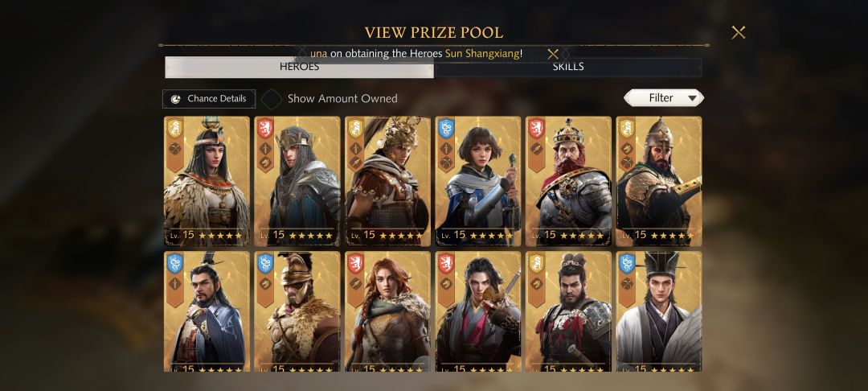Switch to the Skills tab
Image resolution: width=868 pixels, height=391 pixels.
pyautogui.click(x=568, y=67)
